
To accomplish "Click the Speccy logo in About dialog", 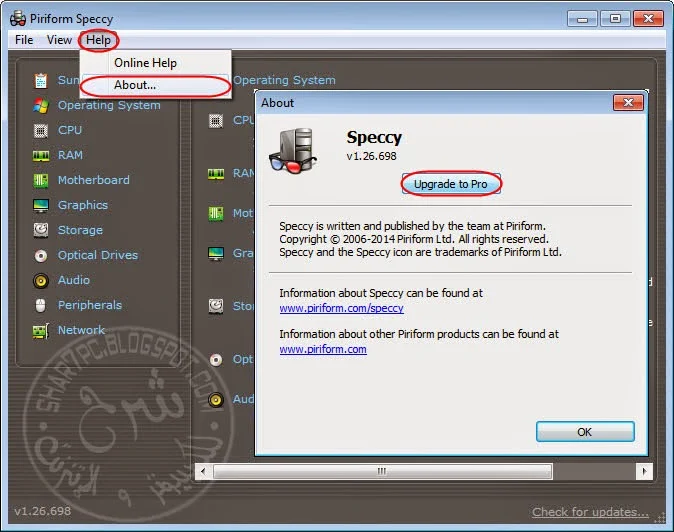I will 293,150.
